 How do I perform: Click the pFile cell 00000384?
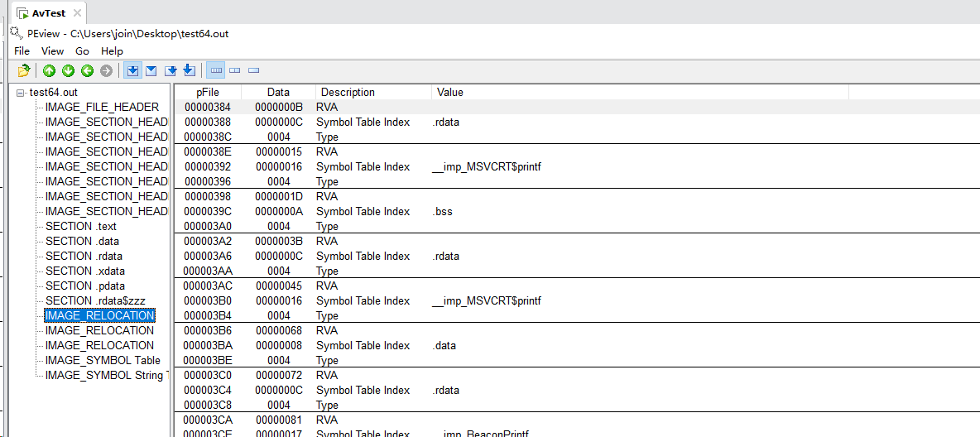coord(208,107)
